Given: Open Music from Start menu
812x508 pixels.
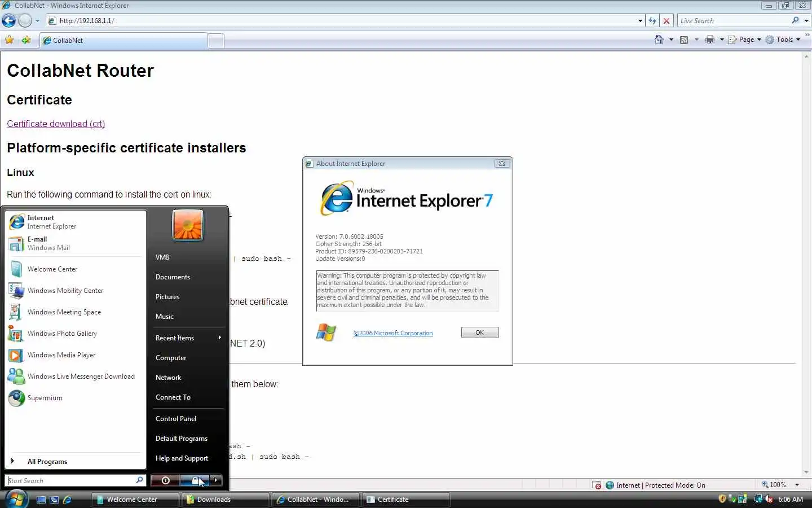Looking at the screenshot, I should 188,317.
